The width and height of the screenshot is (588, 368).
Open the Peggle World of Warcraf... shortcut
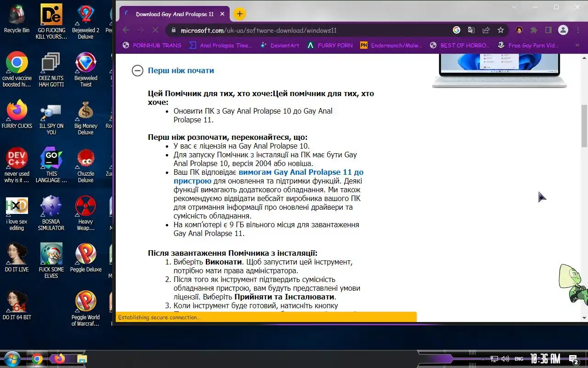coord(86,309)
